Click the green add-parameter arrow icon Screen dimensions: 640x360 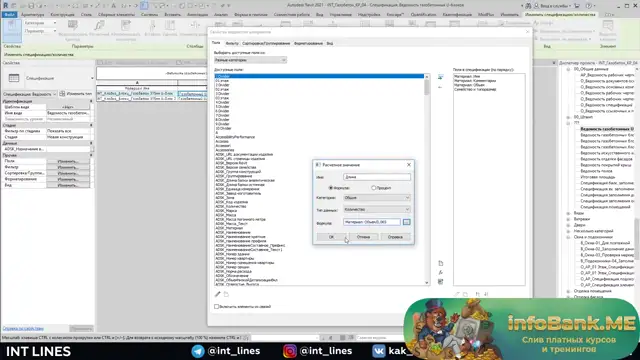tap(440, 77)
